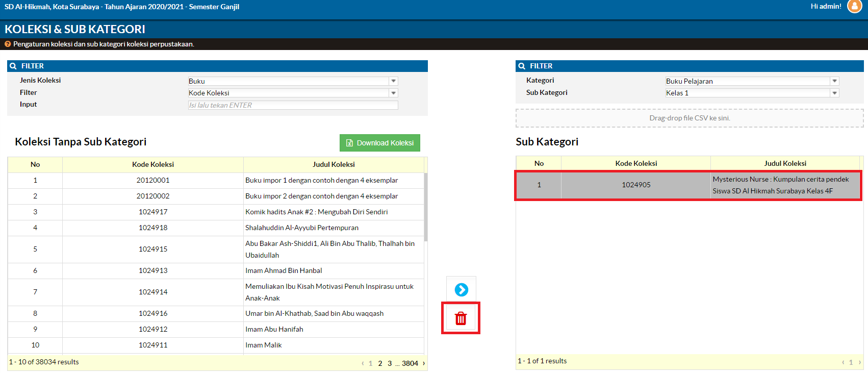Sort by Judul Koleksi header in left table
Image resolution: width=868 pixels, height=373 pixels.
pos(334,164)
